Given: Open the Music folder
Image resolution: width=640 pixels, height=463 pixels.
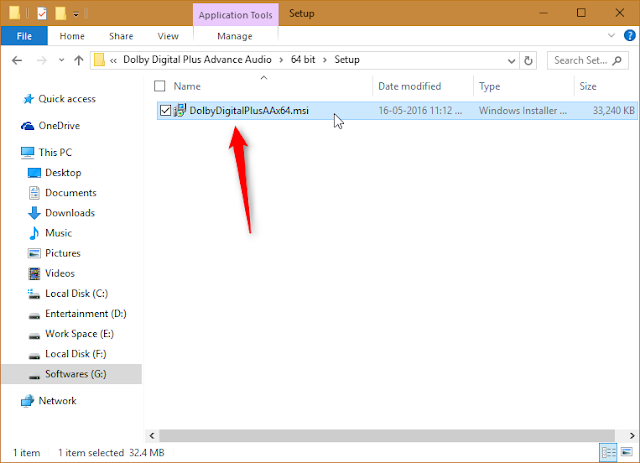Looking at the screenshot, I should (58, 233).
